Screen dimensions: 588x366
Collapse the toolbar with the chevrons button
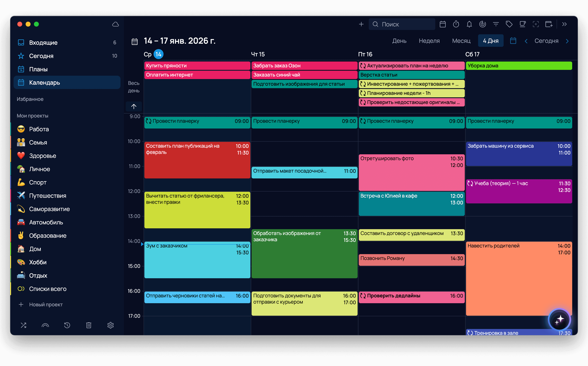(x=565, y=24)
